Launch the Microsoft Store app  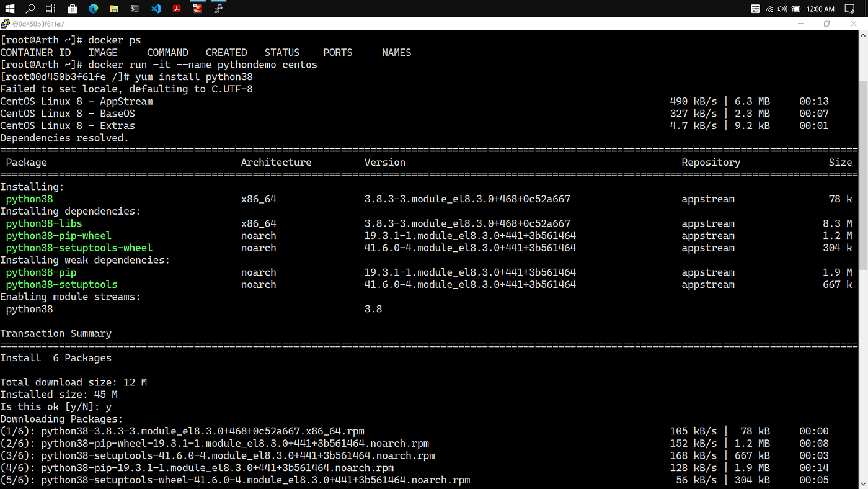[x=72, y=8]
